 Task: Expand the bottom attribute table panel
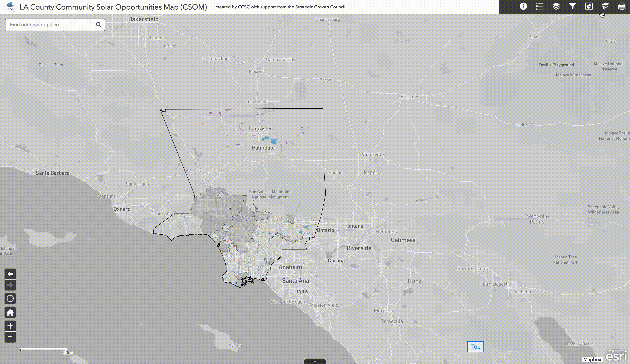pos(315,361)
